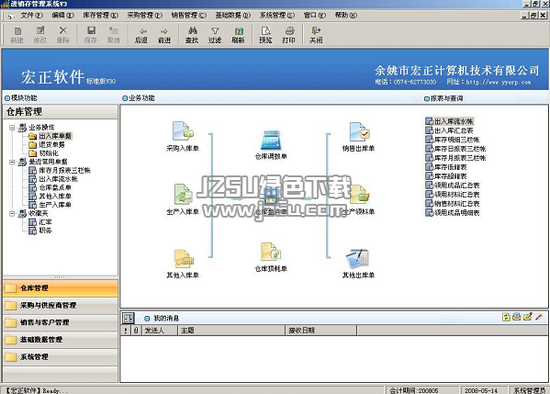
Task: Click the red pin icon in the 我的消息 message bar
Action: [538, 317]
